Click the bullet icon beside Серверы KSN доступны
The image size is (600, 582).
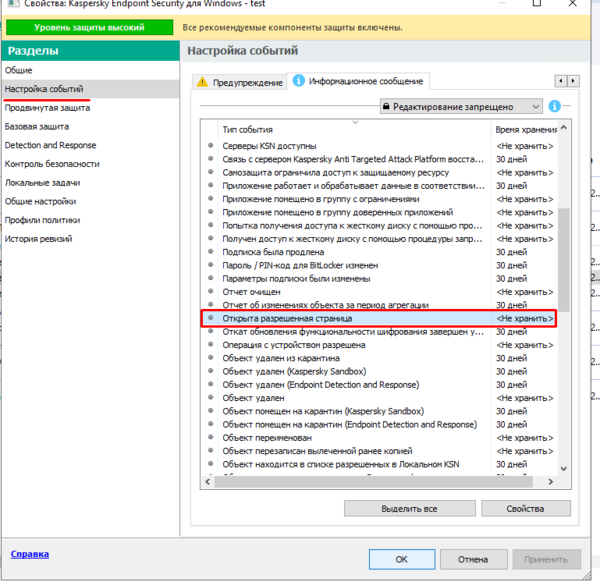pyautogui.click(x=210, y=145)
